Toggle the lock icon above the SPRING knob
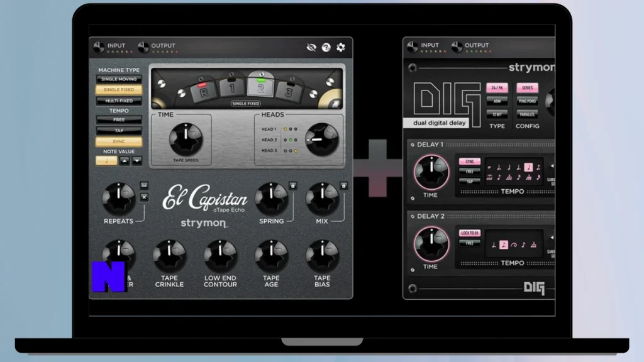Image resolution: width=644 pixels, height=362 pixels. coord(293,186)
